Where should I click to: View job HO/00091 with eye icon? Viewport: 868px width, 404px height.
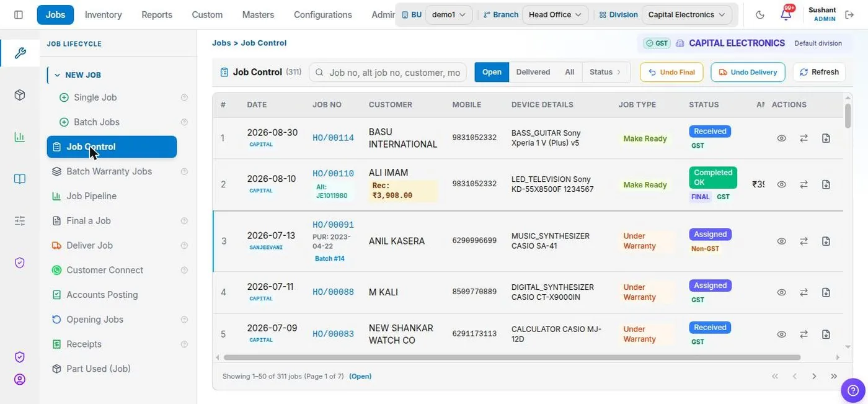click(x=782, y=241)
